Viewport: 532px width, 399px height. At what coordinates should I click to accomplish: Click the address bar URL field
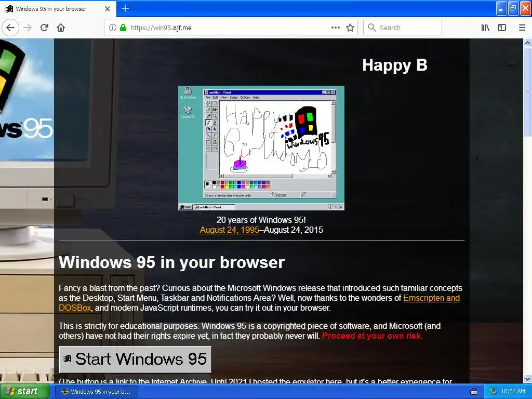231,28
